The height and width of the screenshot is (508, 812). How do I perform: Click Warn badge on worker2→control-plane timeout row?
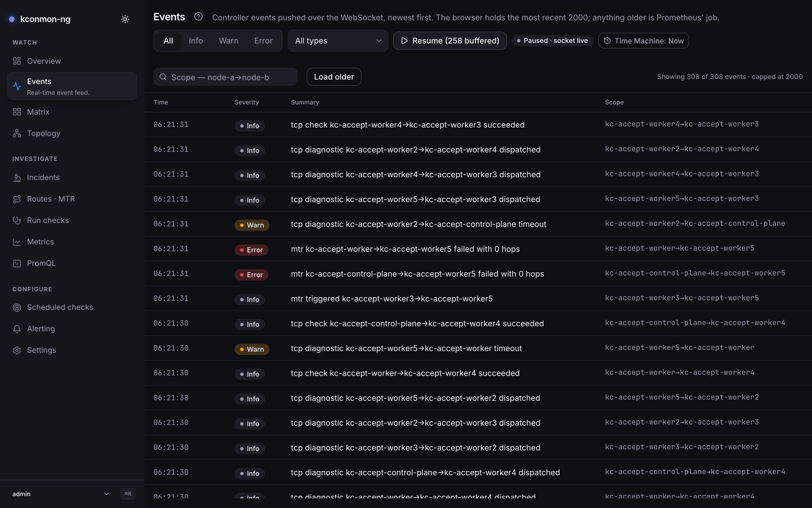[252, 225]
